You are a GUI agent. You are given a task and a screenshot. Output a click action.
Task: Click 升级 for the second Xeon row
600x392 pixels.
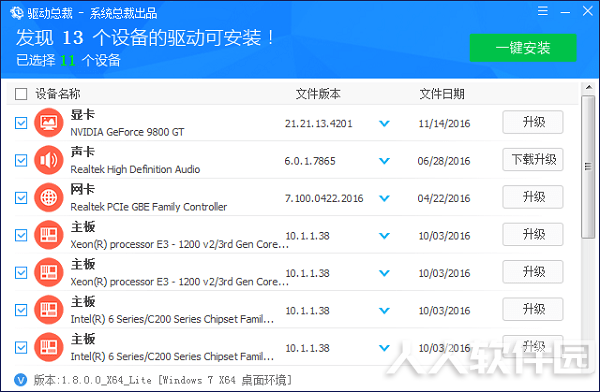pos(533,272)
